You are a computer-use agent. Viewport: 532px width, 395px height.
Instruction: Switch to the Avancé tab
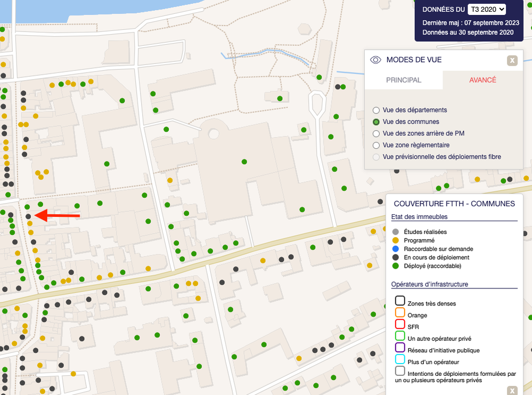tap(482, 80)
